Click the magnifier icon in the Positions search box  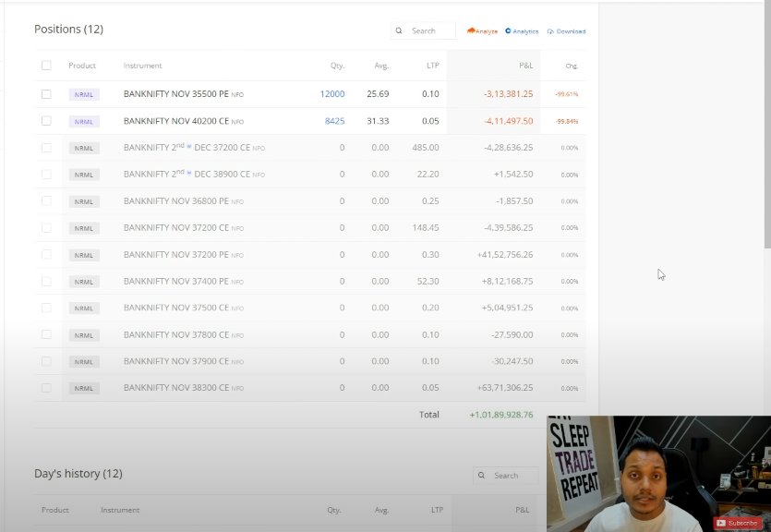point(398,30)
